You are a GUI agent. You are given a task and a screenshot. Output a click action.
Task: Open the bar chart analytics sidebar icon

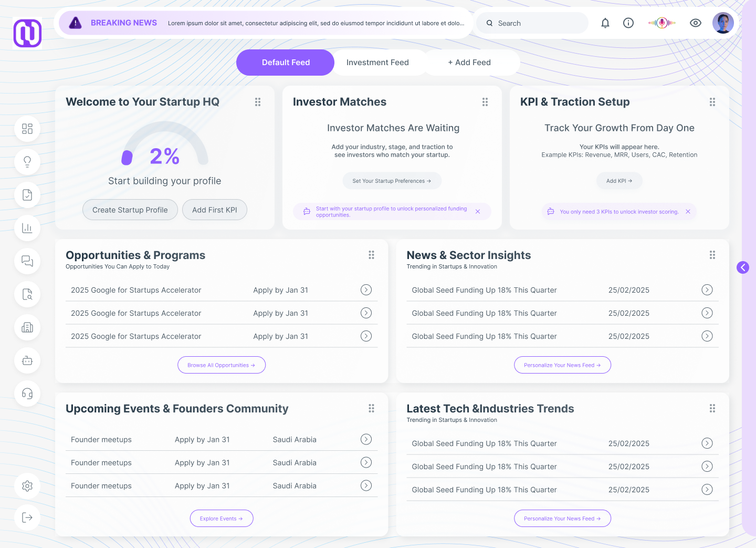point(27,228)
